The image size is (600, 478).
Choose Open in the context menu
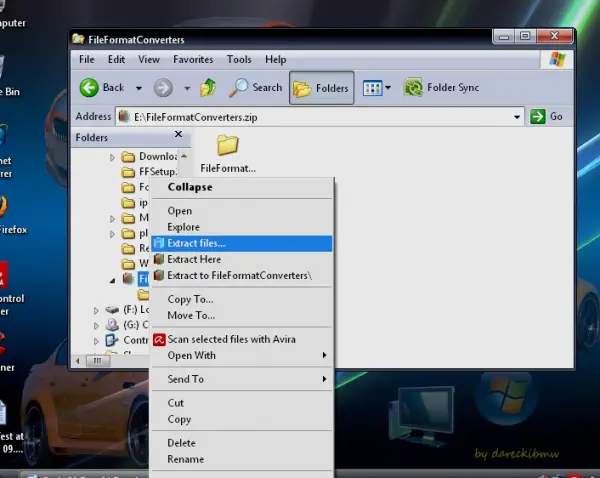[241, 211]
